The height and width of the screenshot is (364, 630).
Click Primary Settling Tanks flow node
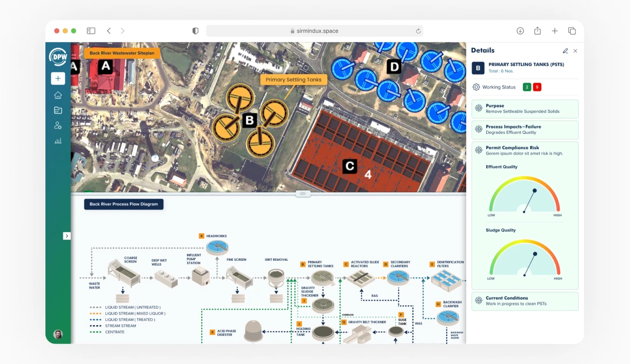(323, 277)
